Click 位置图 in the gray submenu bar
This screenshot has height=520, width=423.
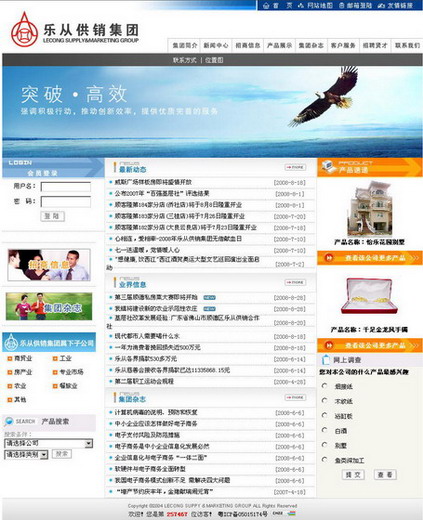[214, 60]
